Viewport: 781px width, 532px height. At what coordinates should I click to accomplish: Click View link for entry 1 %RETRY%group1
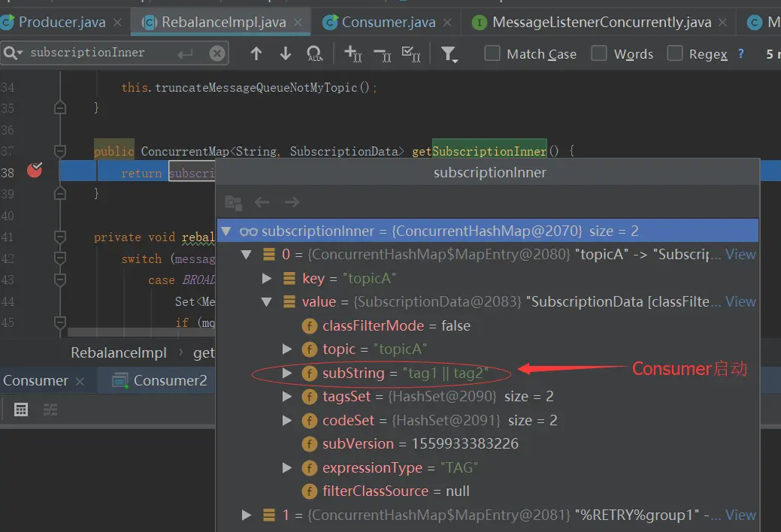pyautogui.click(x=740, y=515)
